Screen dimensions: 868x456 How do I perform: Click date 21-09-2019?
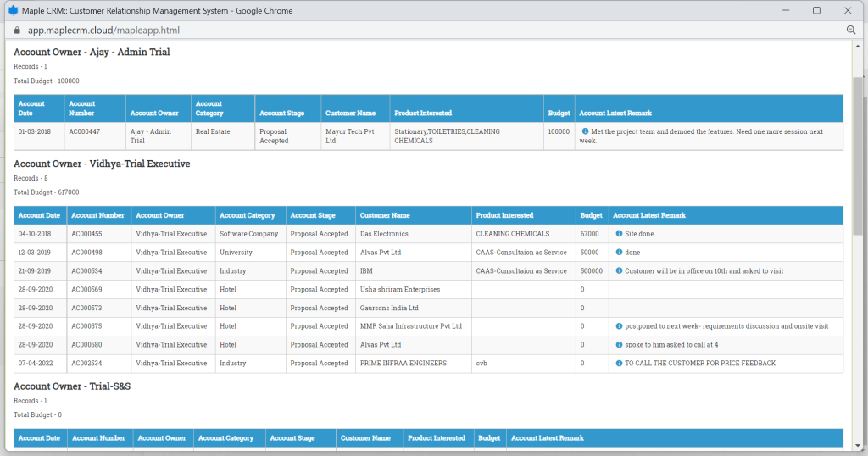tap(34, 270)
